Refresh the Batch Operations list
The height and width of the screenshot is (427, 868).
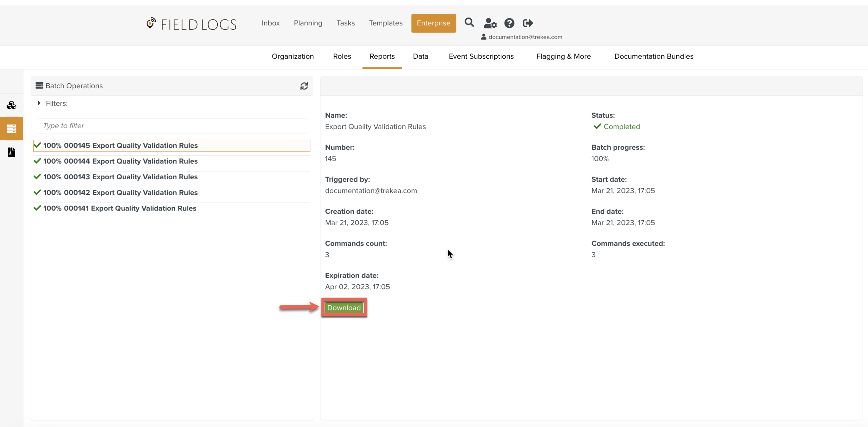tap(304, 86)
